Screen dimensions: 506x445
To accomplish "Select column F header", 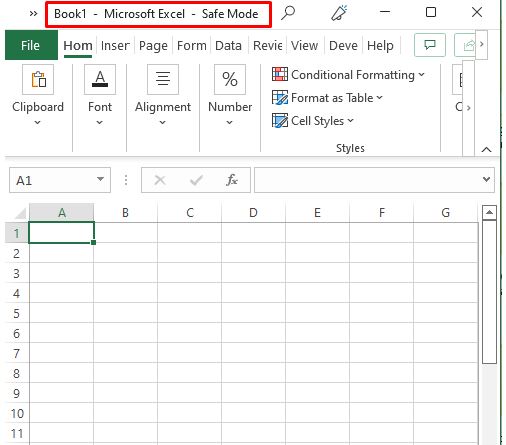I will [382, 213].
